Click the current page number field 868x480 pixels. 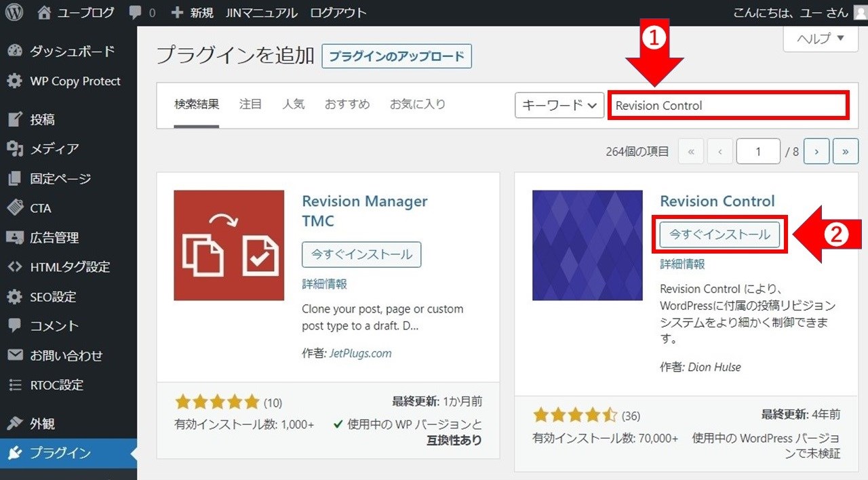[758, 152]
